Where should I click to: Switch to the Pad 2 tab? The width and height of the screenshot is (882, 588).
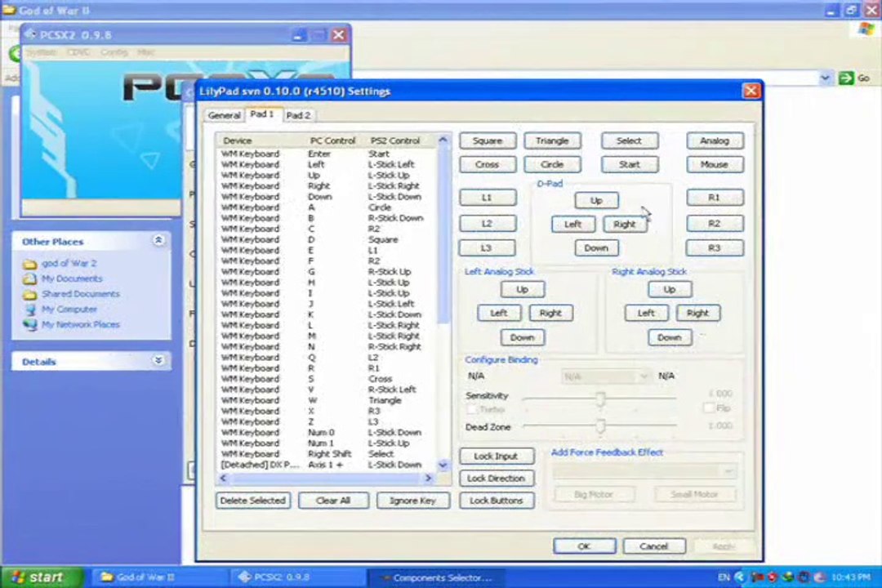click(298, 115)
